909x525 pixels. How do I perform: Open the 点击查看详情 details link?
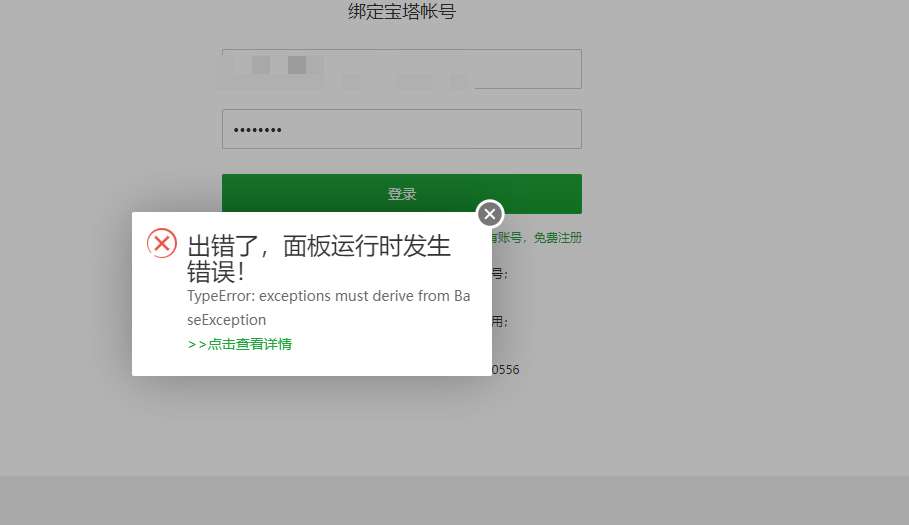click(x=239, y=344)
